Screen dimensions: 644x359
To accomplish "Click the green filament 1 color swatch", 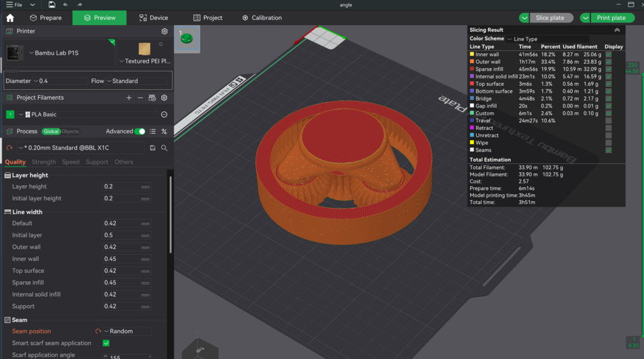I will point(10,115).
